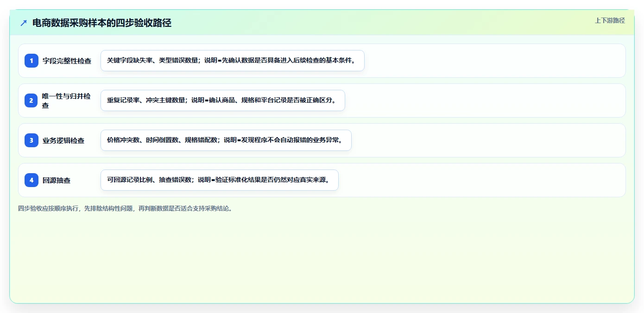Screen dimensions: 644x313
Task: Click the arrow icon beside the title
Action: pos(24,23)
